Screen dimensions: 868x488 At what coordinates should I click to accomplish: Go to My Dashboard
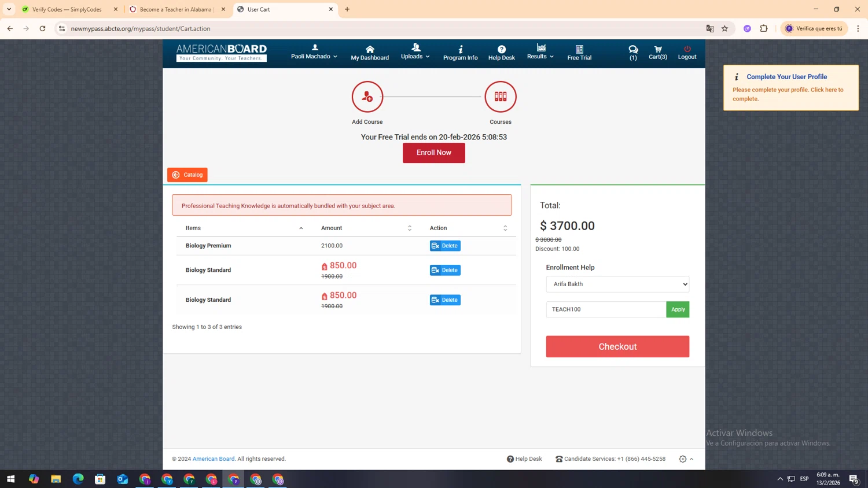click(370, 53)
